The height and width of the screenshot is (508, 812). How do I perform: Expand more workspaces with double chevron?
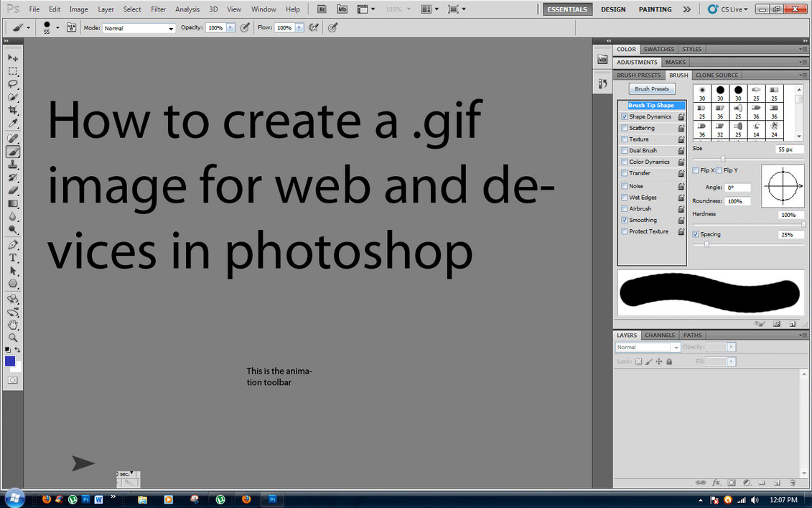click(686, 9)
